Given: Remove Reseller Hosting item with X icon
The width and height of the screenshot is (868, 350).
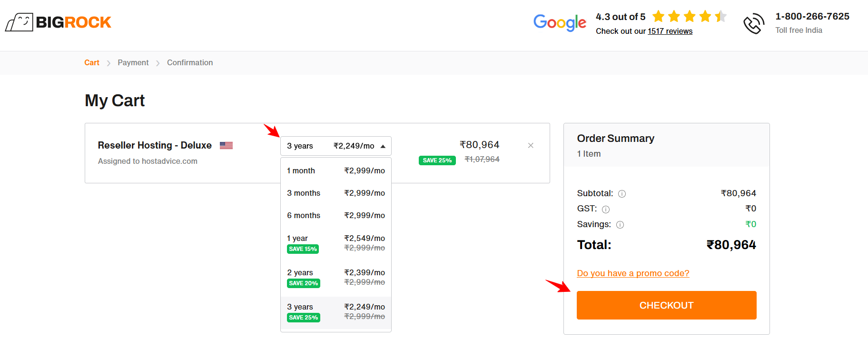Looking at the screenshot, I should tap(531, 145).
